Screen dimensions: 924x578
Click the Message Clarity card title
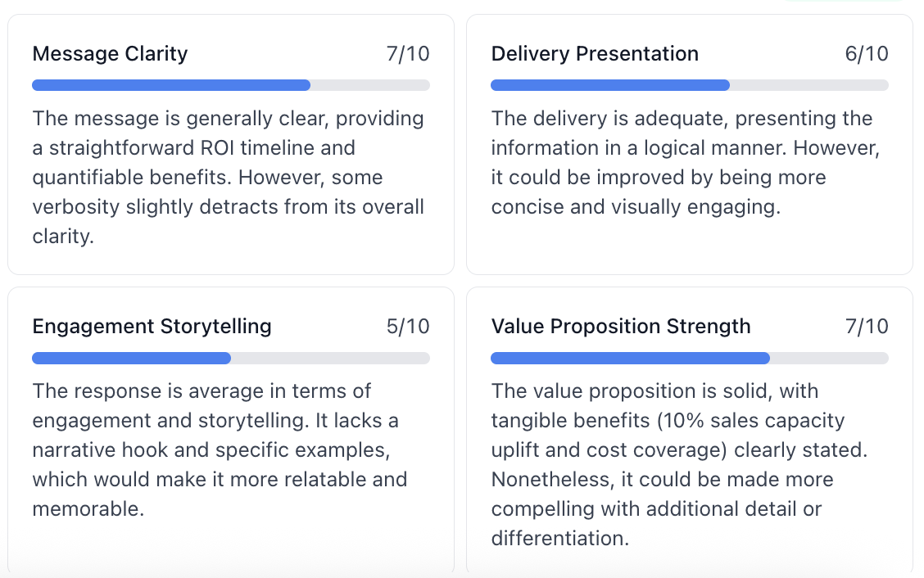coord(110,54)
